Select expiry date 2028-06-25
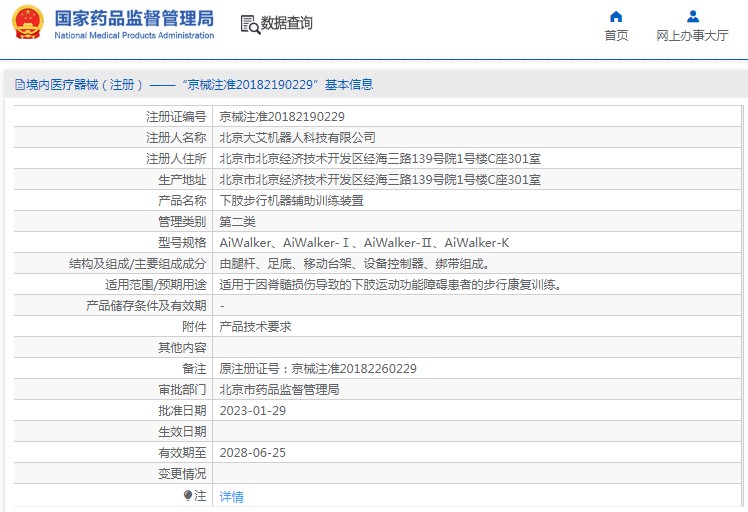Screen dimensions: 748x512 [x=252, y=453]
